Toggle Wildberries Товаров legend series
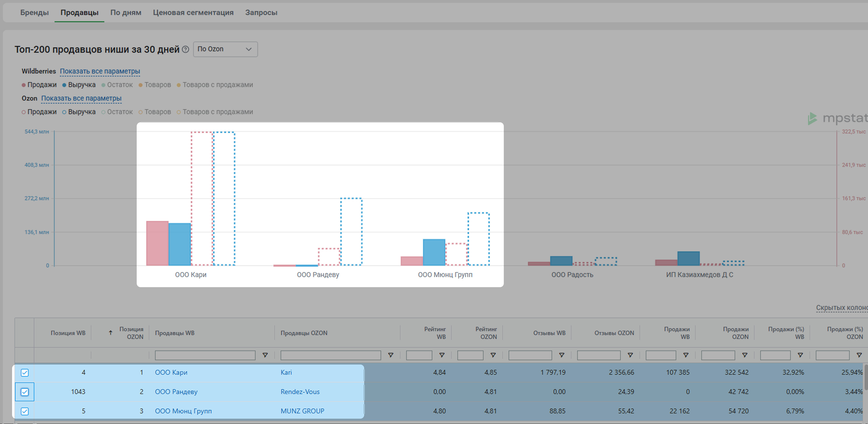Viewport: 868px width, 424px height. pyautogui.click(x=155, y=85)
